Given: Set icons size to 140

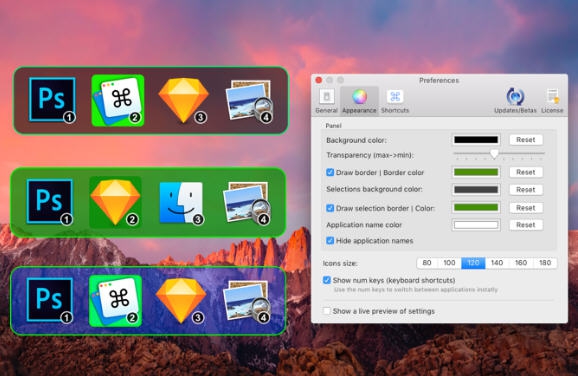Looking at the screenshot, I should click(497, 263).
